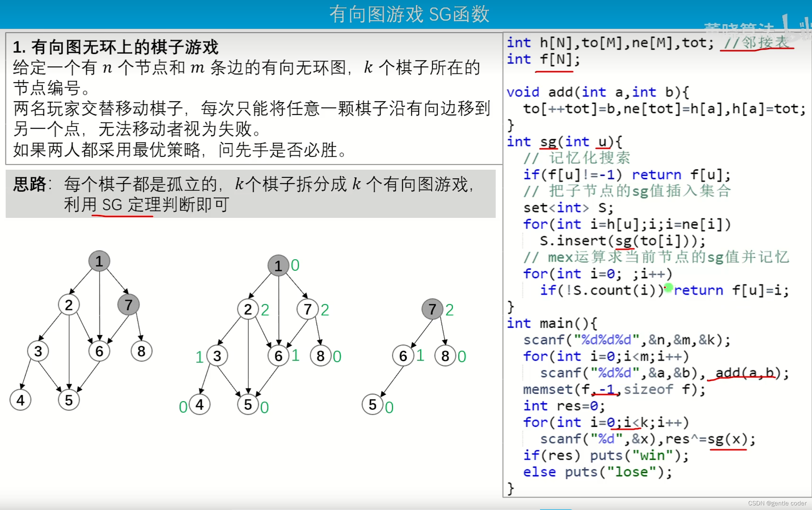Screen dimensions: 812x510
Task: Click node 2 in the middle graph
Action: click(x=248, y=309)
